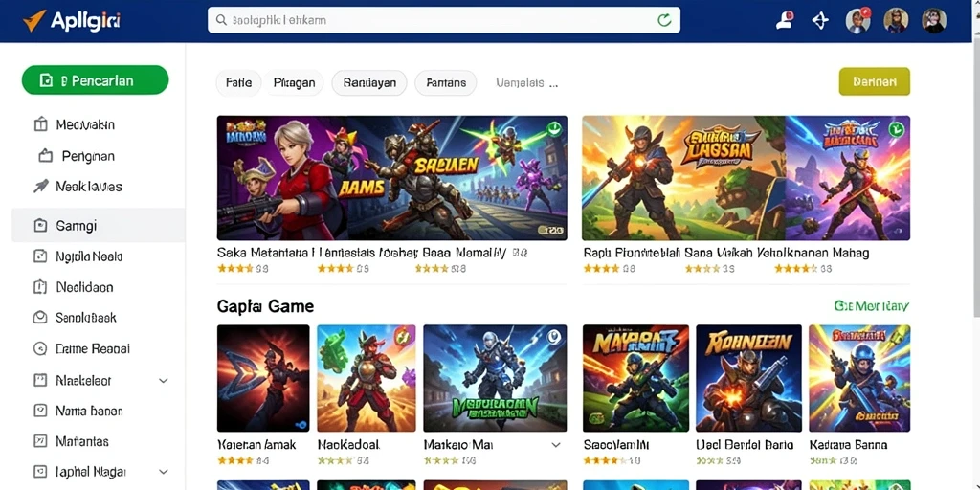Viewport: 980px width, 490px height.
Task: Open Pengnan in the sidebar
Action: [x=88, y=156]
